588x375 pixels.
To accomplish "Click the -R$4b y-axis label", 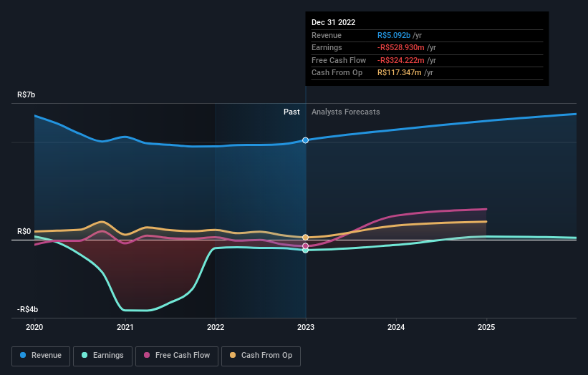I will click(x=27, y=309).
